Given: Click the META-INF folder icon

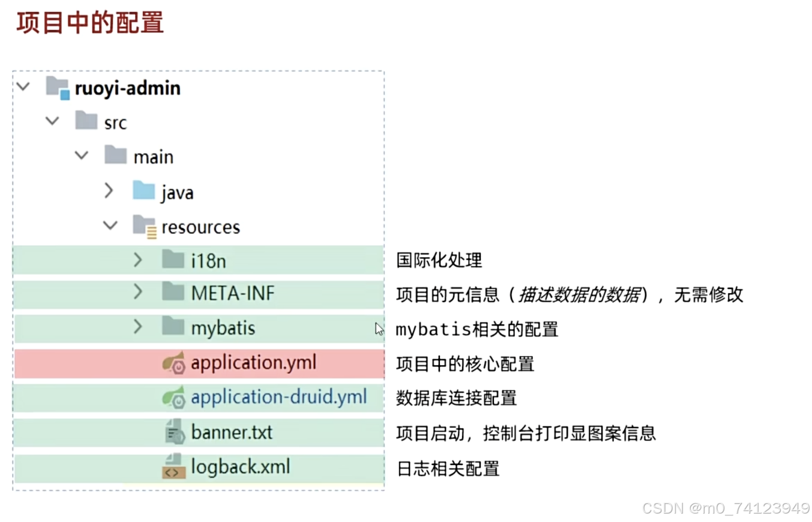Looking at the screenshot, I should [x=173, y=292].
